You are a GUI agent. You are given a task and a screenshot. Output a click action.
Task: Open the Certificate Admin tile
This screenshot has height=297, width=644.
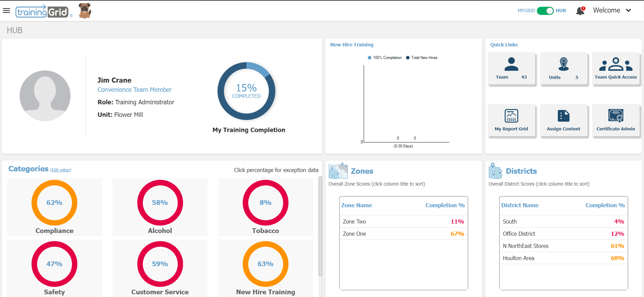coord(616,120)
